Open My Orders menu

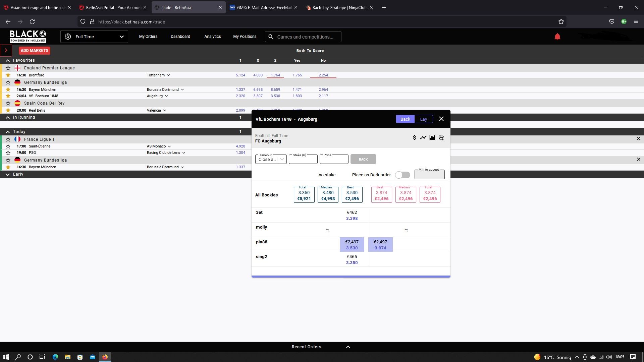[148, 37]
